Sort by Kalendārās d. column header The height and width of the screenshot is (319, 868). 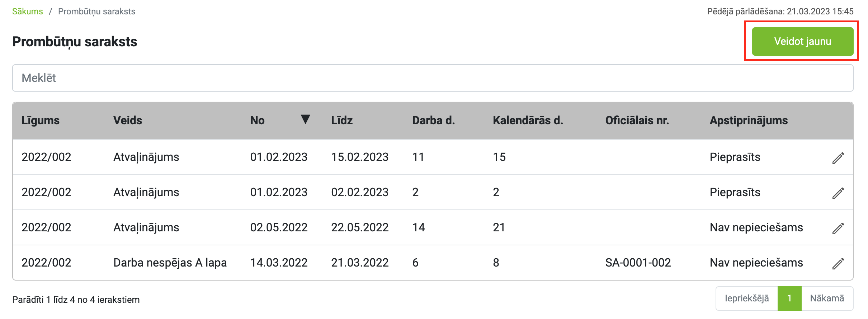click(528, 120)
